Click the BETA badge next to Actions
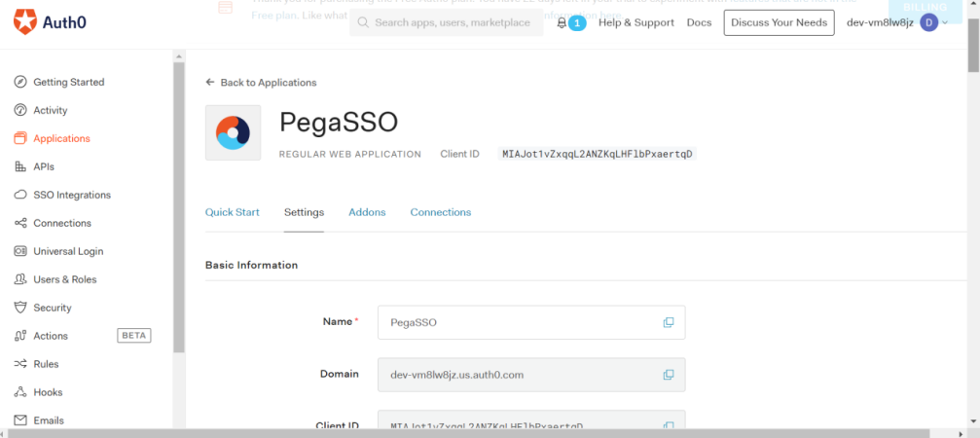Screen dimensions: 980x438 click(x=133, y=336)
